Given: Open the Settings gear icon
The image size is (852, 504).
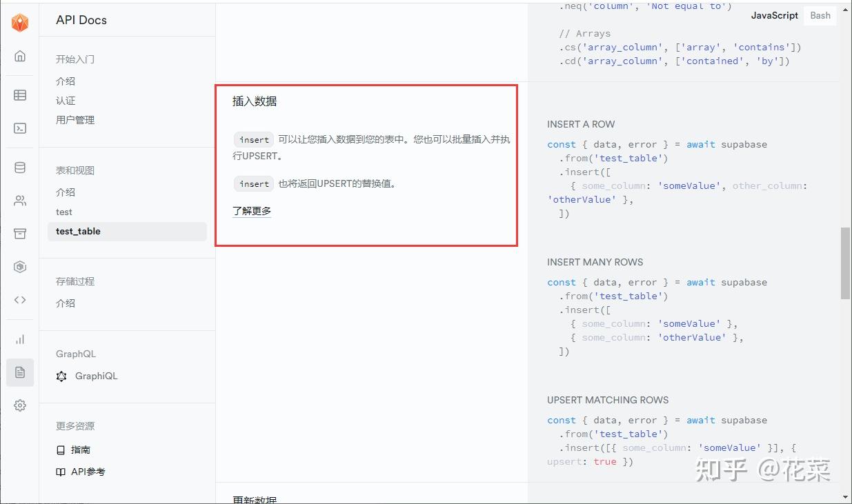Looking at the screenshot, I should coord(19,405).
